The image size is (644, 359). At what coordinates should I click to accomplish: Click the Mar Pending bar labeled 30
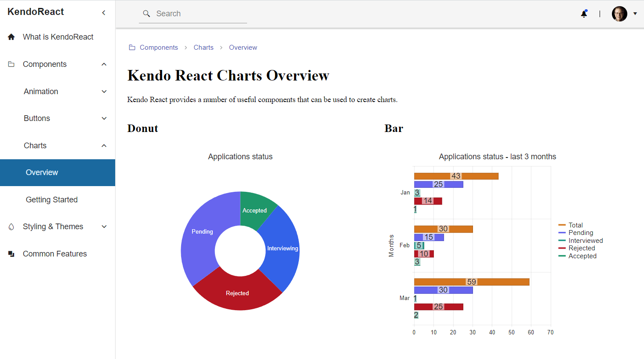[443, 290]
